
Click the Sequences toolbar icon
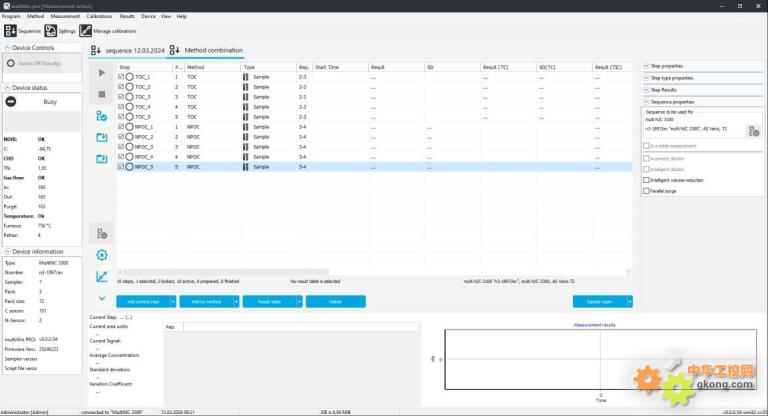[10, 31]
